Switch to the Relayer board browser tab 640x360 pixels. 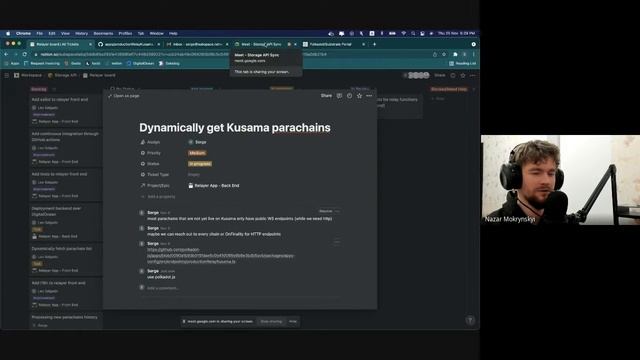(x=60, y=44)
